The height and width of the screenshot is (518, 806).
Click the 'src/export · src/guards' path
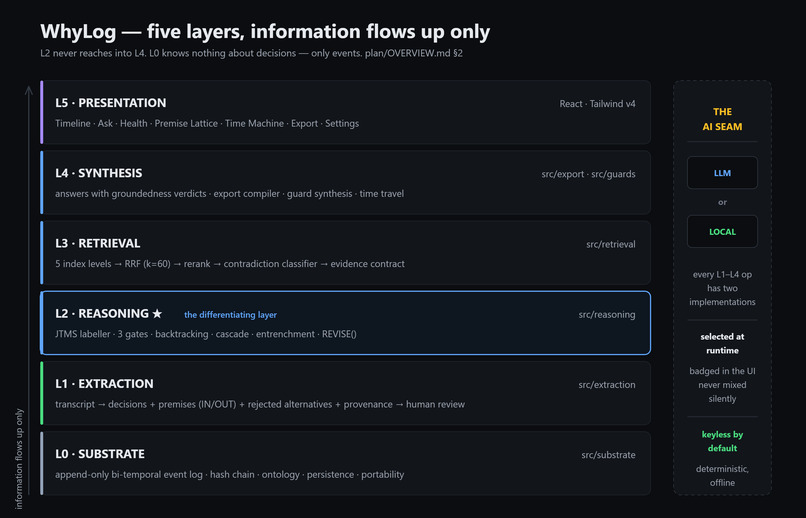588,174
